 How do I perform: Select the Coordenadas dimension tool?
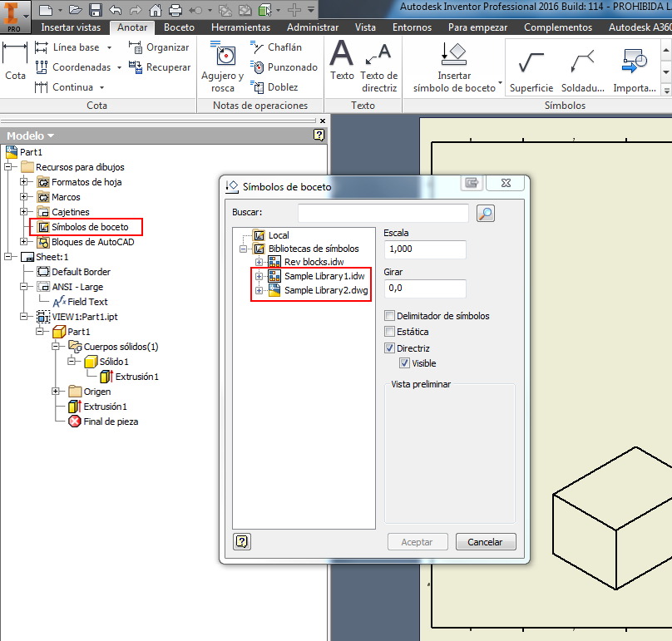(73, 67)
